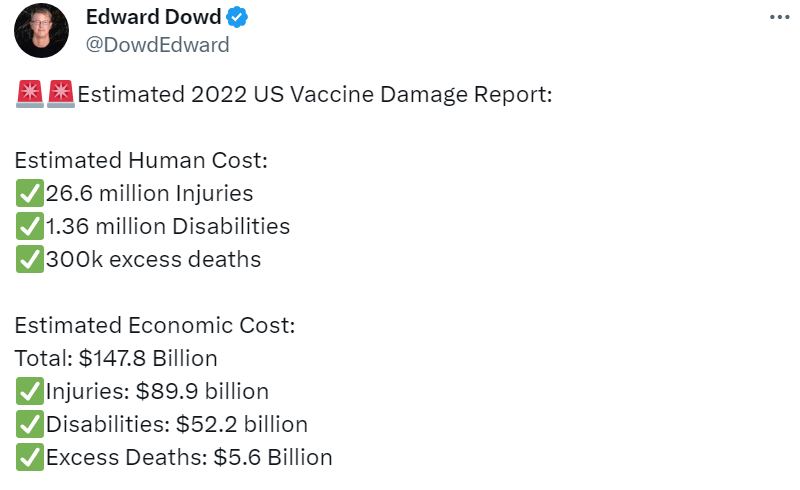This screenshot has width=800, height=490.
Task: Click the checkmark beside Disabilities: $52.2 billion
Action: tap(30, 424)
